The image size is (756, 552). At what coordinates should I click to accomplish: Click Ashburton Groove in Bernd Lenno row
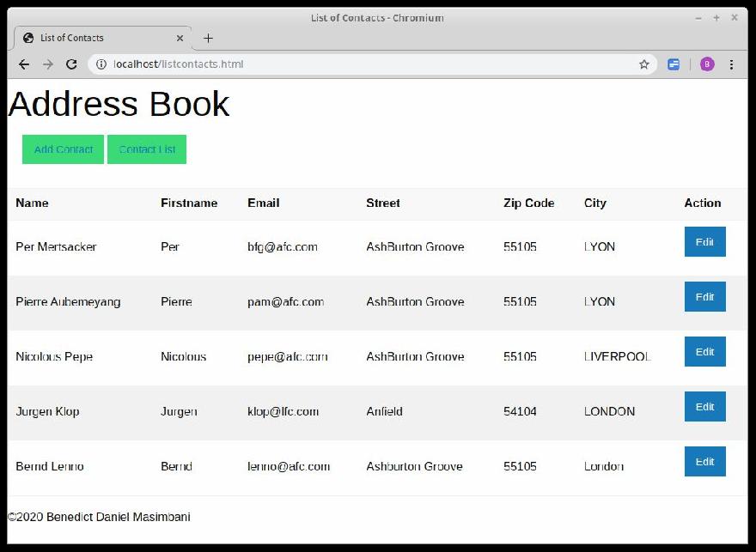coord(414,466)
